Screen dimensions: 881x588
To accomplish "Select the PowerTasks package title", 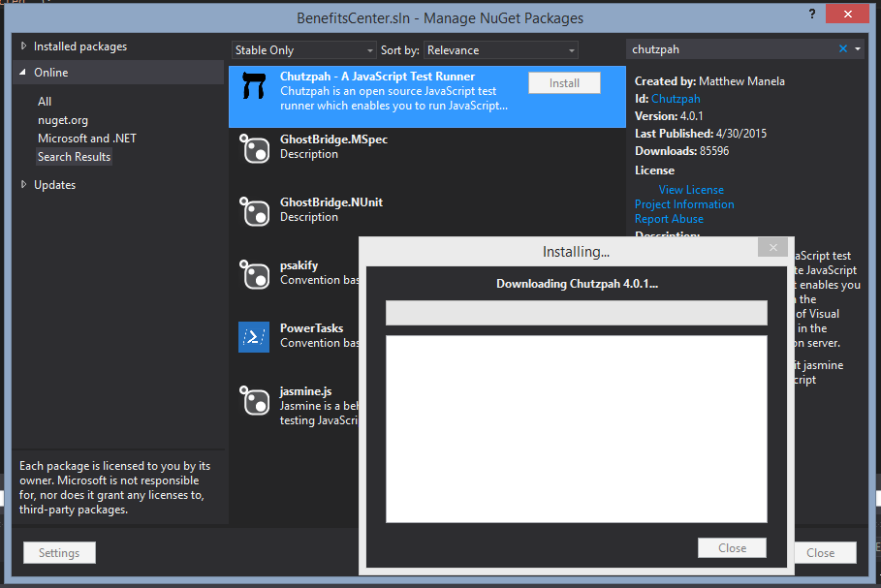I will pyautogui.click(x=311, y=328).
